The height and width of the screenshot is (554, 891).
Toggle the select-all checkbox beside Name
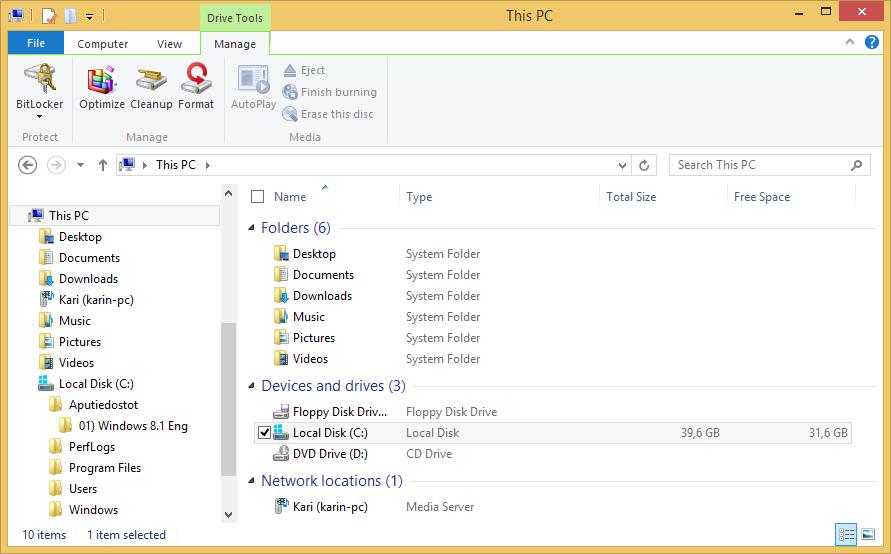pyautogui.click(x=257, y=197)
